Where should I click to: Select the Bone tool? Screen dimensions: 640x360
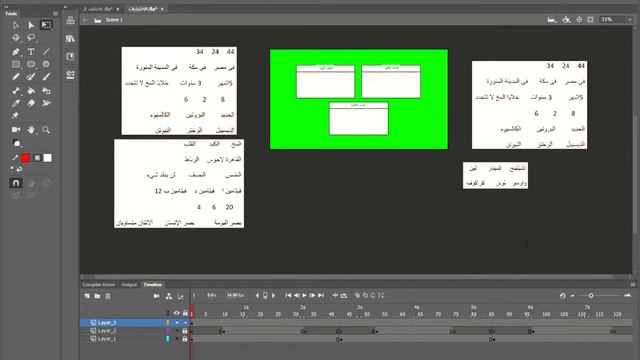tap(16, 91)
